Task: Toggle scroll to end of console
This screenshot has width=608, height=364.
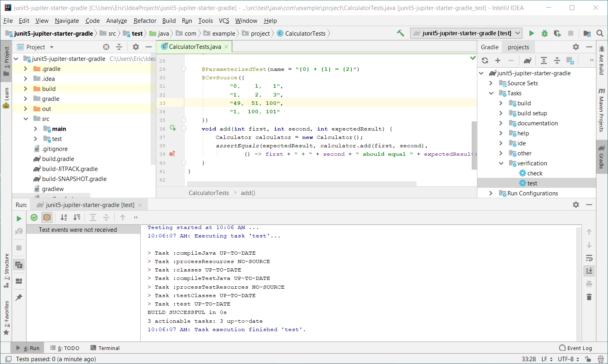Action: pyautogui.click(x=589, y=271)
